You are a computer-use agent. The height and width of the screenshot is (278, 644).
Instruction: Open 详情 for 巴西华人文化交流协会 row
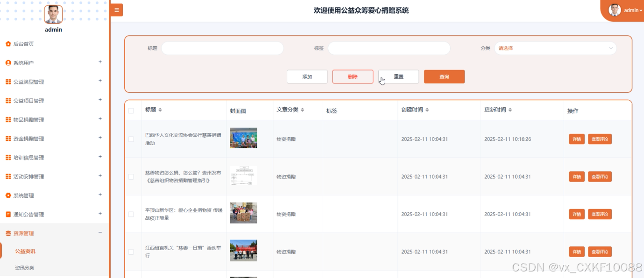pos(577,139)
